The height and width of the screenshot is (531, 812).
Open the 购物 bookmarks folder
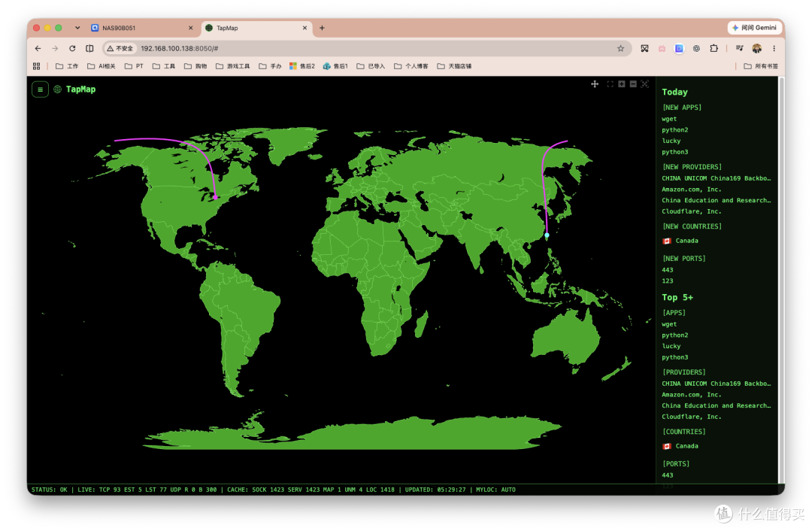[x=195, y=65]
